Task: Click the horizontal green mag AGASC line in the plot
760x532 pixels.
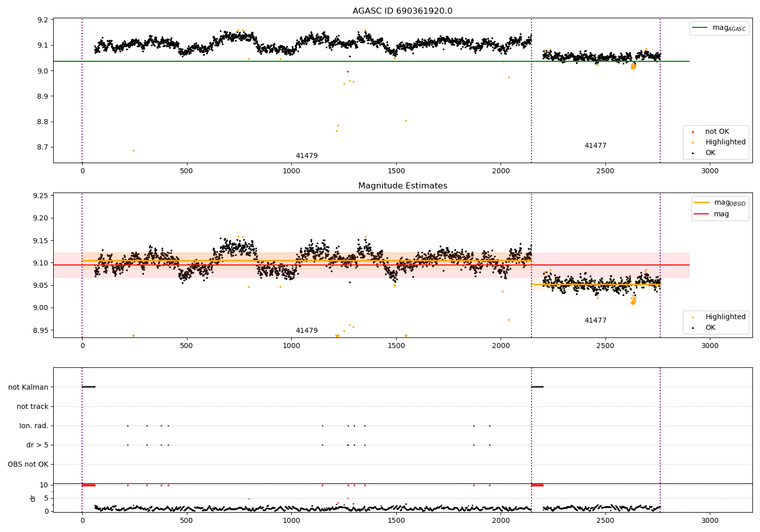Action: coord(371,61)
